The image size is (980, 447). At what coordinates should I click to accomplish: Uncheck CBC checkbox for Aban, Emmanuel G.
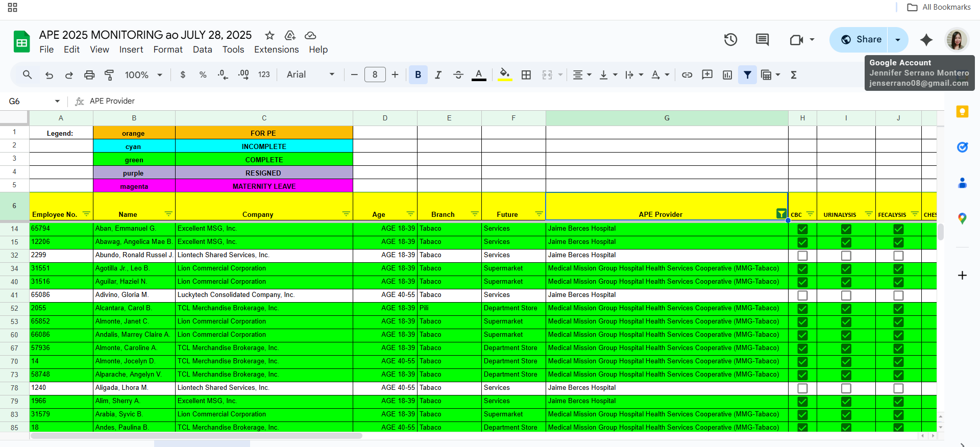tap(802, 229)
